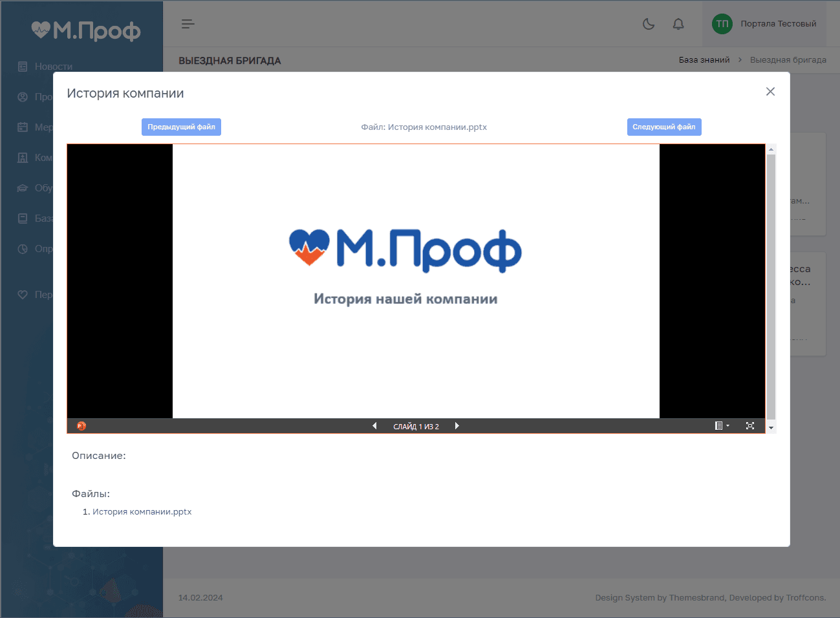Click the PowerPoint icon in the viewer bar
The height and width of the screenshot is (618, 840).
pyautogui.click(x=81, y=426)
